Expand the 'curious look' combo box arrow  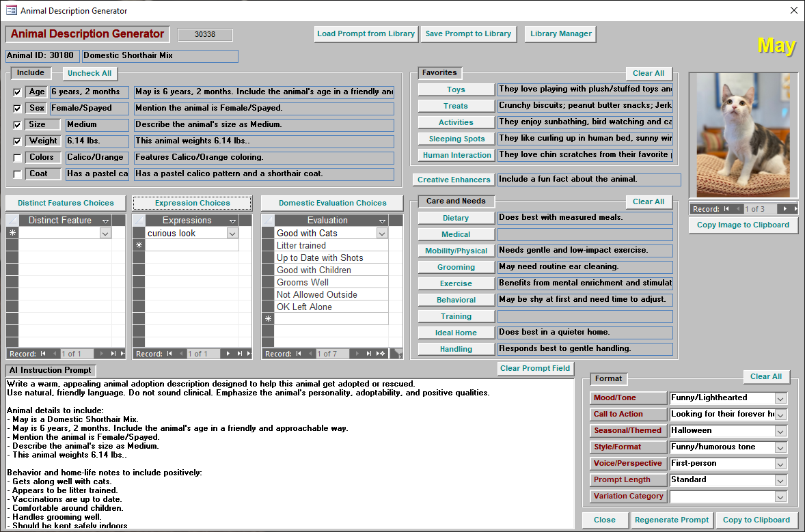pyautogui.click(x=232, y=234)
